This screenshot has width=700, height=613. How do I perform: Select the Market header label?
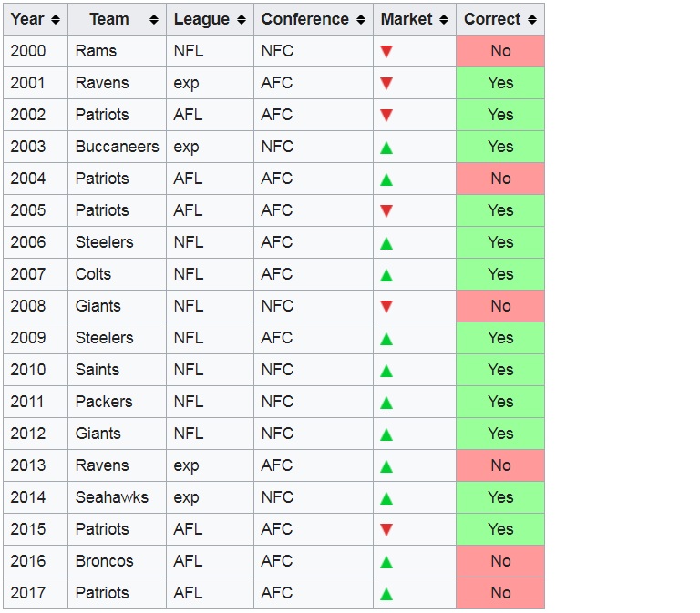click(407, 19)
